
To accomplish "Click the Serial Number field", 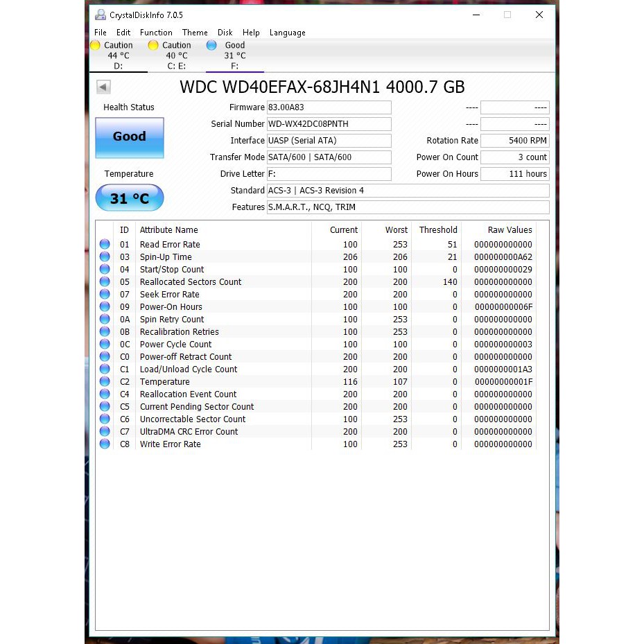I will [329, 123].
